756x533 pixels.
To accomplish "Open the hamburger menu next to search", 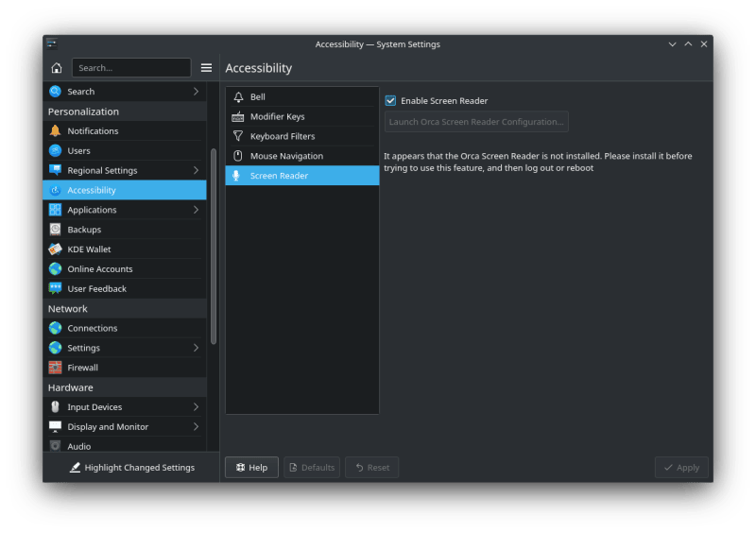I will 206,68.
